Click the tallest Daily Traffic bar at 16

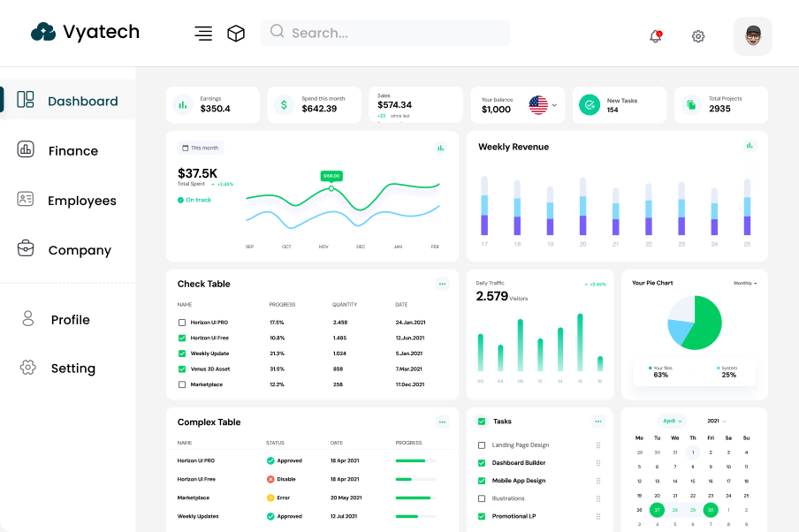pos(580,342)
